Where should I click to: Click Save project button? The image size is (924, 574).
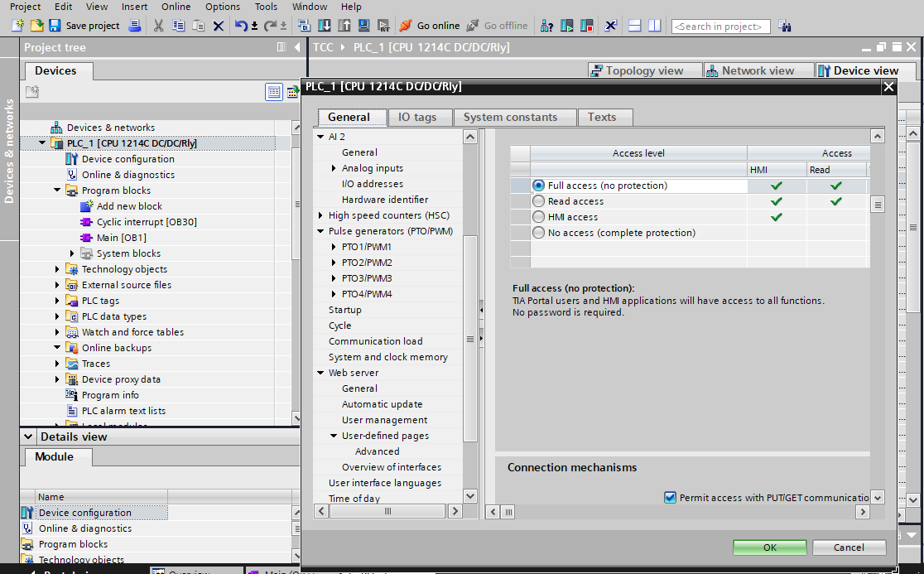(84, 26)
